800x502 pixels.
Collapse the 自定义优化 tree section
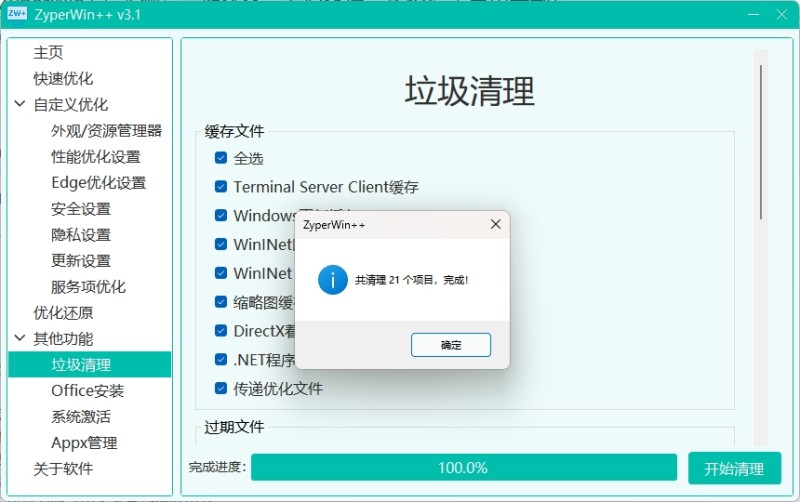[x=20, y=104]
